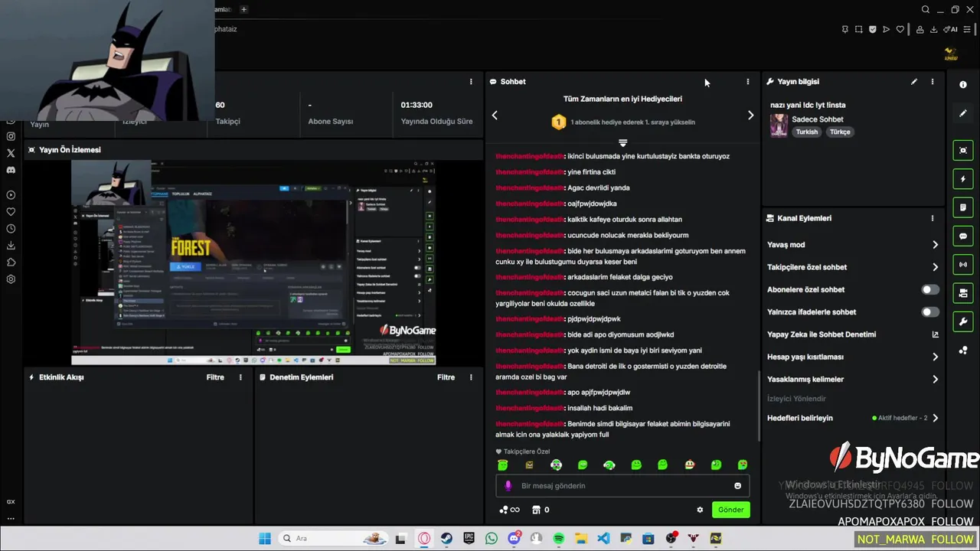Click the green Gönder button
980x551 pixels.
pos(730,510)
